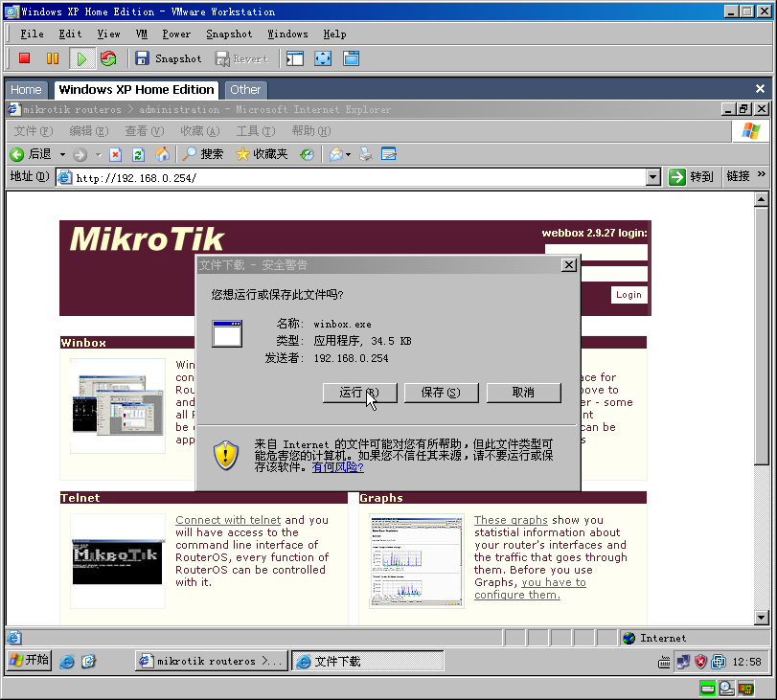
Task: Close the file download security warning dialog
Action: tap(569, 265)
